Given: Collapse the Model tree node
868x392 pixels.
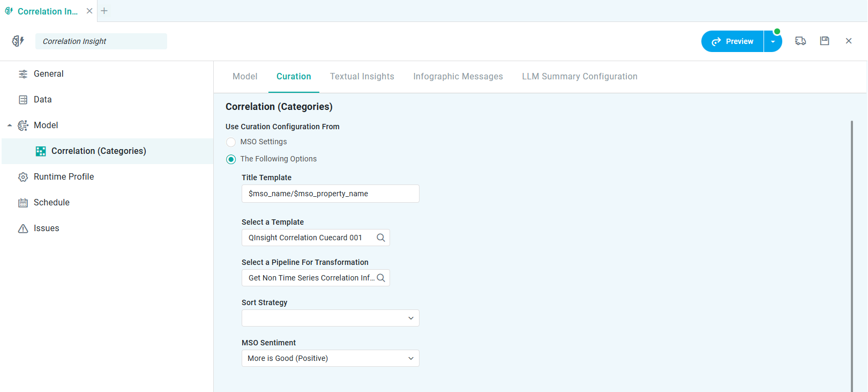Looking at the screenshot, I should click(10, 125).
